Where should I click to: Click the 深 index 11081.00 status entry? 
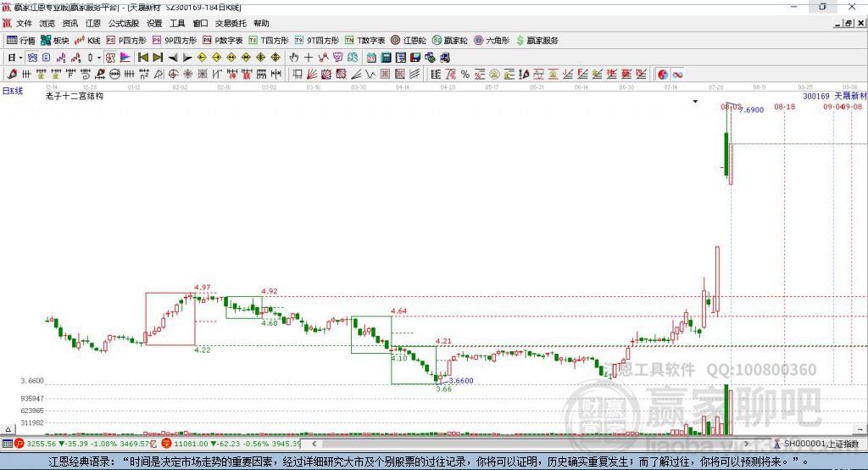231,444
